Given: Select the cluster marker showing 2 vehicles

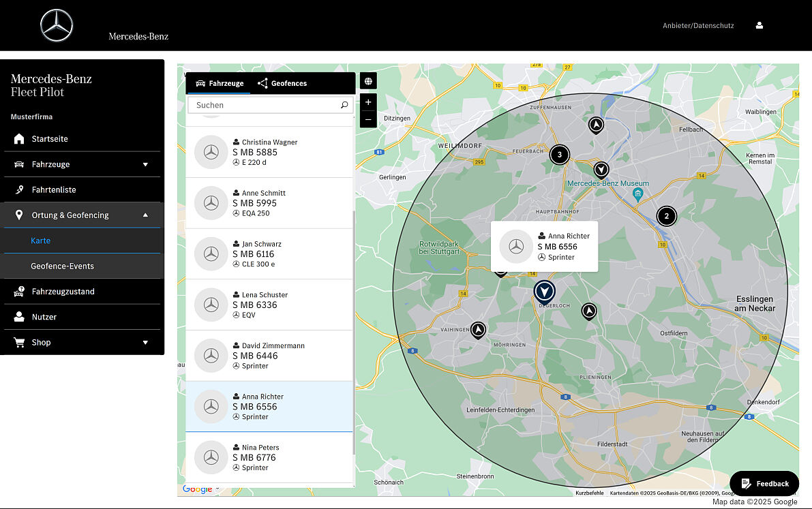Looking at the screenshot, I should (666, 217).
